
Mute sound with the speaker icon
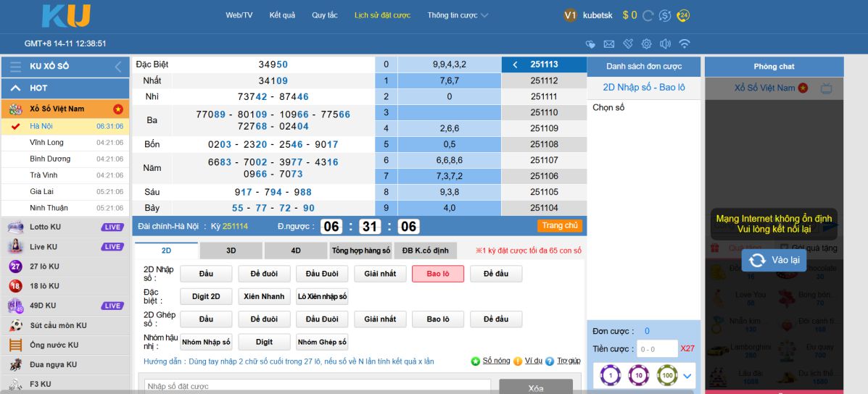click(666, 44)
